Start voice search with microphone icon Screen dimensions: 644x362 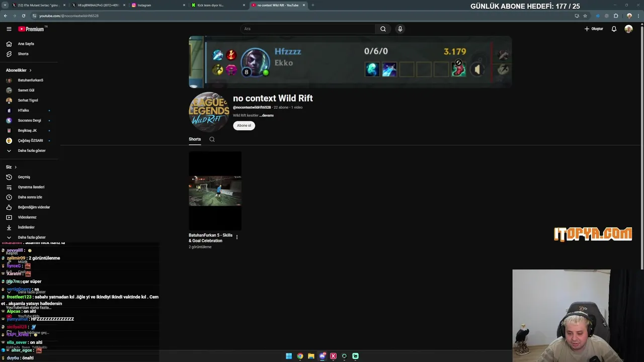pyautogui.click(x=400, y=29)
